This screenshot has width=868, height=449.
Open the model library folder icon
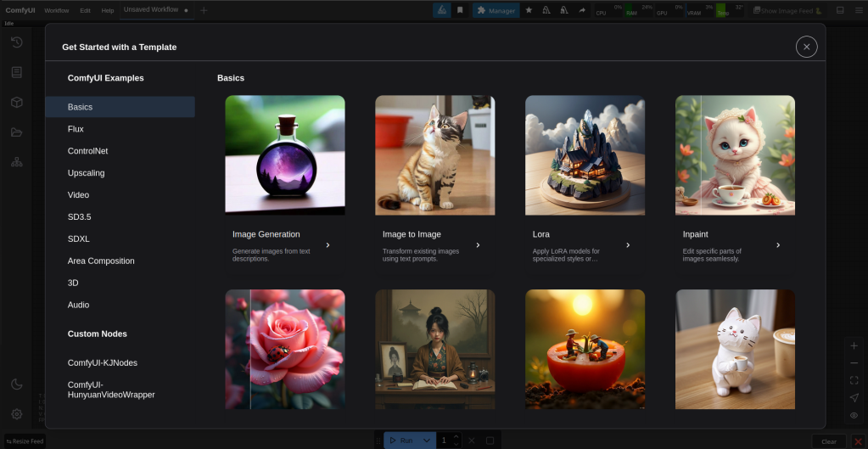tap(16, 132)
